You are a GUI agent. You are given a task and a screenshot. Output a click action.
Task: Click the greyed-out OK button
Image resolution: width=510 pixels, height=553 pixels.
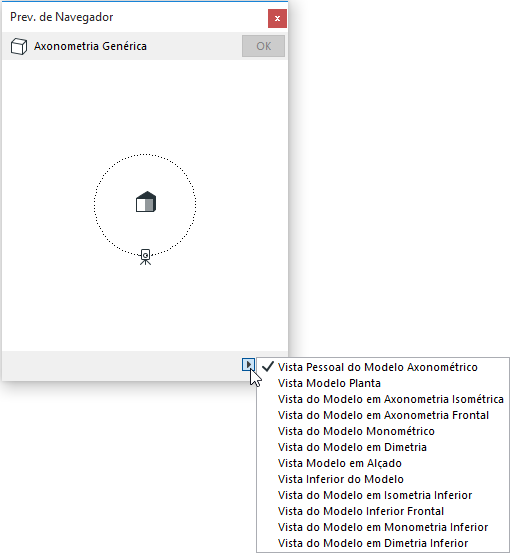(263, 46)
